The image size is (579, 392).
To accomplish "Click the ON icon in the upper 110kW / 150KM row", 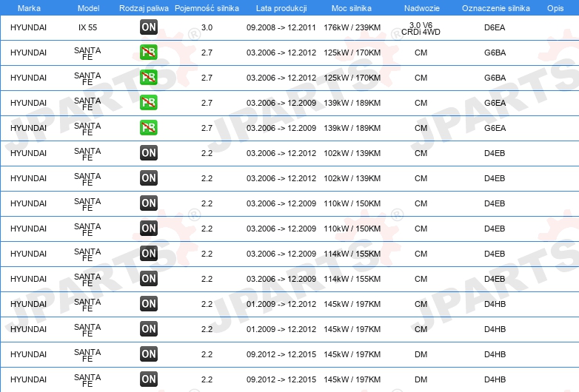I will click(x=149, y=203).
